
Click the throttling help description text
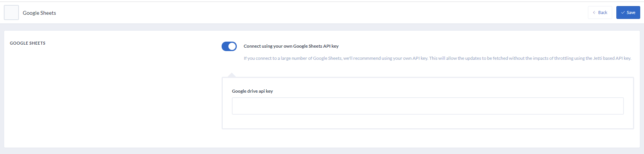(x=437, y=58)
